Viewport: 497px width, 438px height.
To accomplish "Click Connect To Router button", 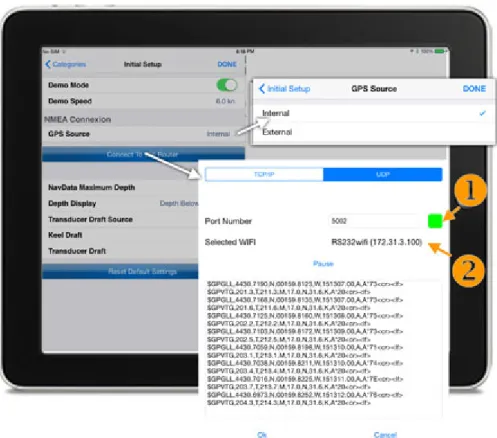I will click(143, 154).
